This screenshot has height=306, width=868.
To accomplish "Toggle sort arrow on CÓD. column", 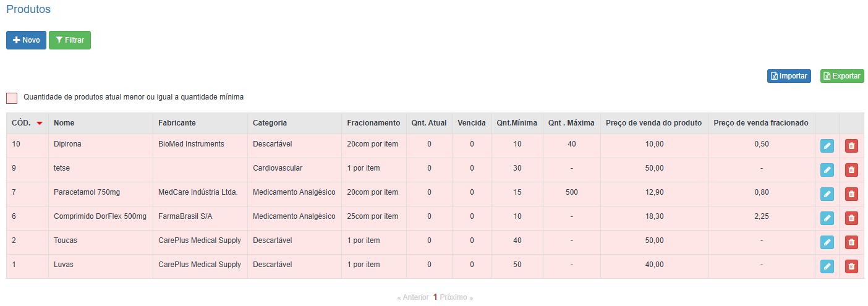I will 40,124.
